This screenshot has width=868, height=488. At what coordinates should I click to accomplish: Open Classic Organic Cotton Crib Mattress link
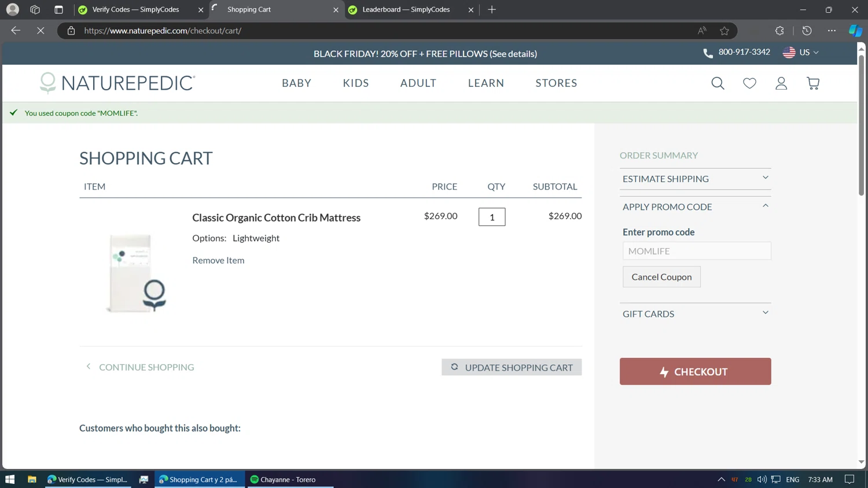(x=276, y=217)
